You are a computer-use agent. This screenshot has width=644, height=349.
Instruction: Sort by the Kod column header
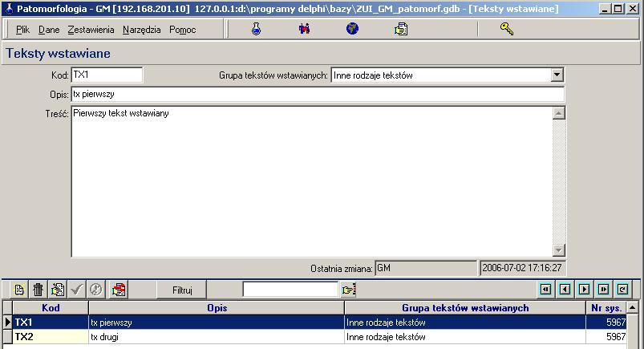[51, 308]
